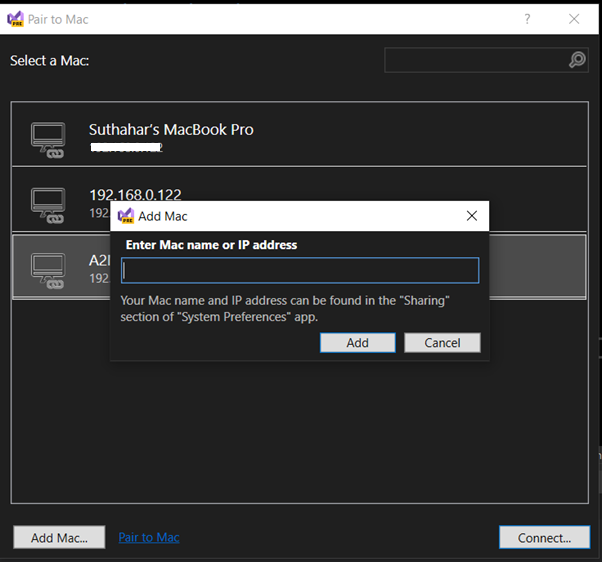Viewport: 611px width, 563px height.
Task: Focus the Mac name or IP address field
Action: 300,270
